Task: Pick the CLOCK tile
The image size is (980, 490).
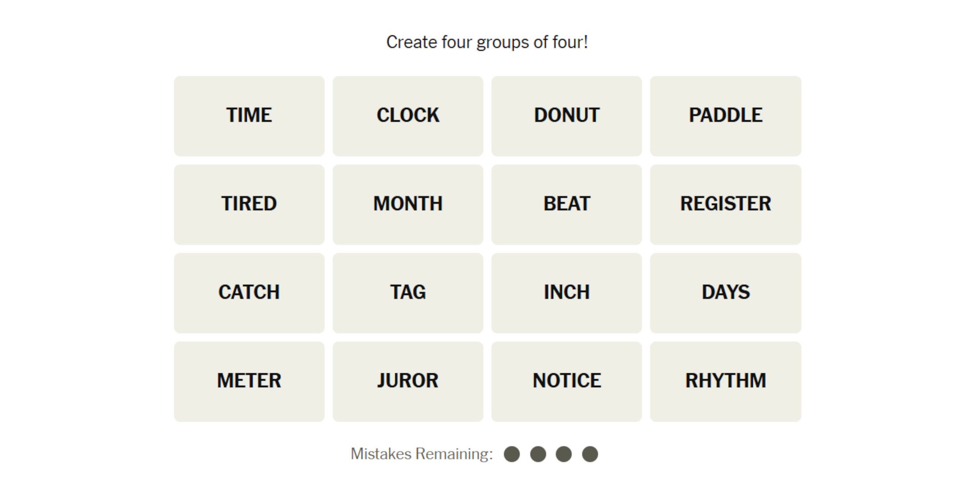Action: click(x=408, y=116)
